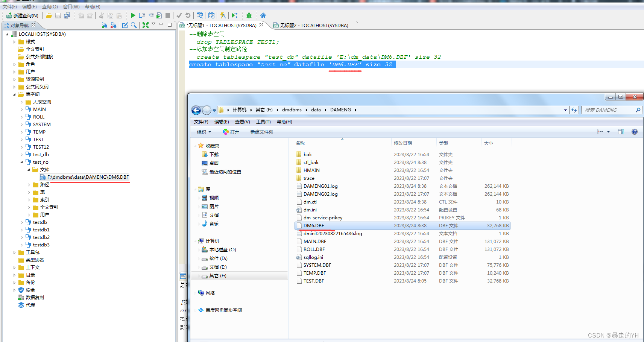Open object search with magnifier icon in 对象导航
Image resolution: width=644 pixels, height=342 pixels.
click(x=134, y=25)
